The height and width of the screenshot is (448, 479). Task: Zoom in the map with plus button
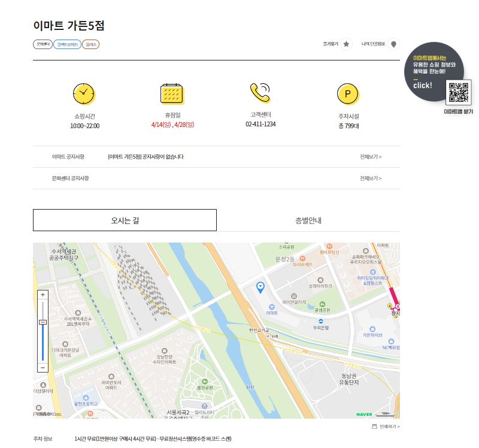[x=43, y=295]
